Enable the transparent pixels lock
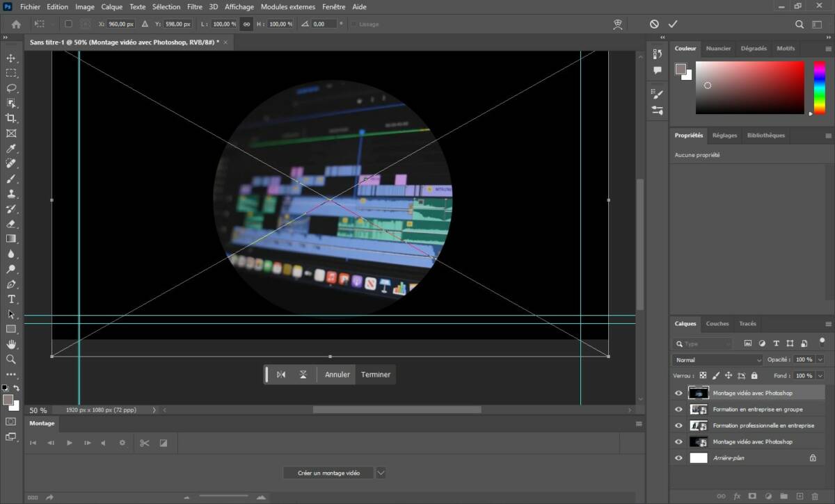Image resolution: width=835 pixels, height=504 pixels. click(x=705, y=375)
